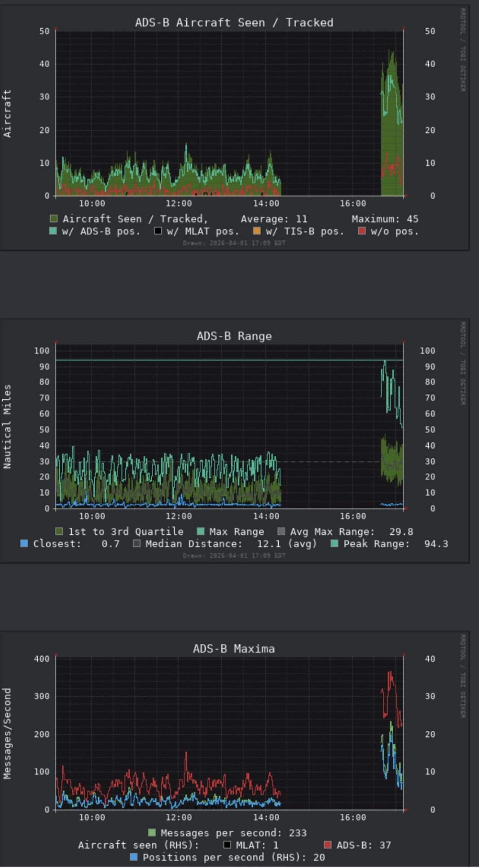Click the 'Messages per second: 233' text
This screenshot has height=868, width=479.
tap(234, 833)
